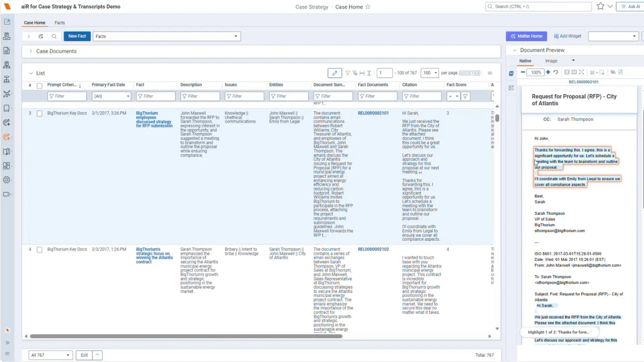Screen dimensions: 644x362
Task: Click the page number input box
Action: pyautogui.click(x=384, y=73)
